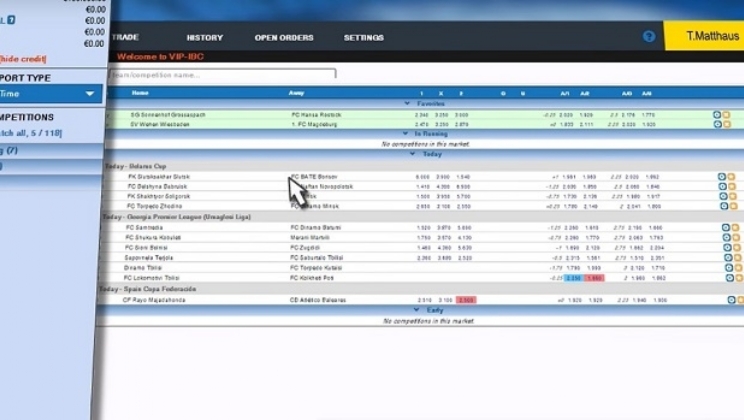Click the hide credit link
Screen dimensions: 744x420
(20, 58)
